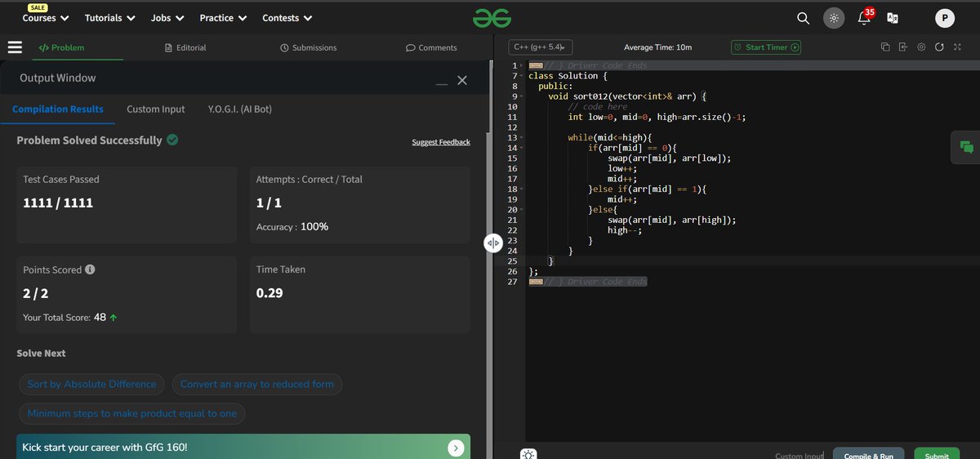Open the profile avatar labeled P
Screen dimensions: 980x459
944,18
